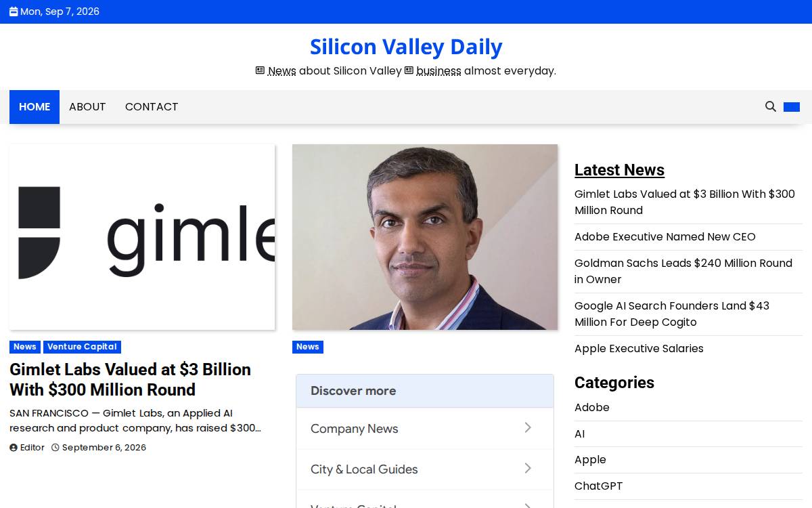Click the Silicon Valley Daily site title

(406, 47)
